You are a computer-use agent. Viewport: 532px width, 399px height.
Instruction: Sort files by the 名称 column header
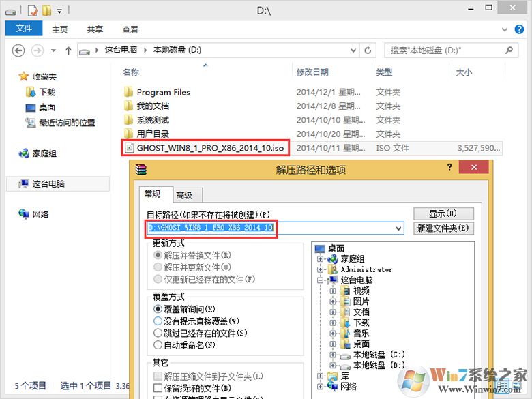pyautogui.click(x=131, y=72)
